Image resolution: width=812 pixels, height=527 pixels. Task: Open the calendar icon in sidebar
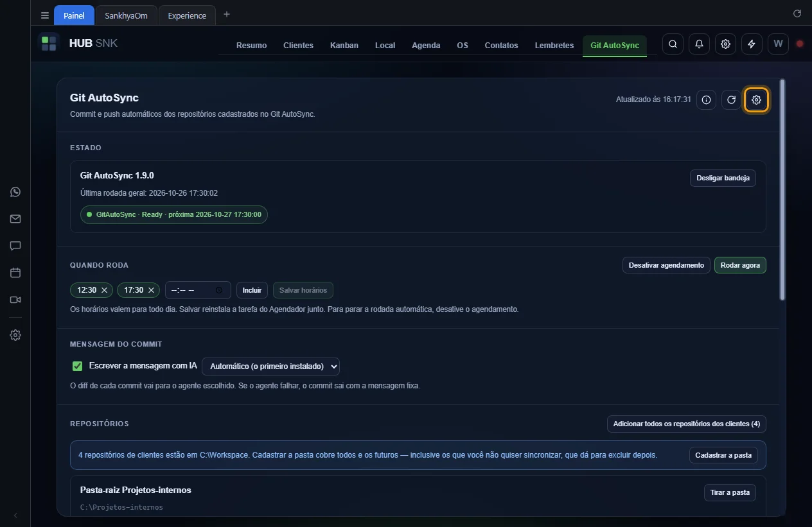[x=15, y=273]
